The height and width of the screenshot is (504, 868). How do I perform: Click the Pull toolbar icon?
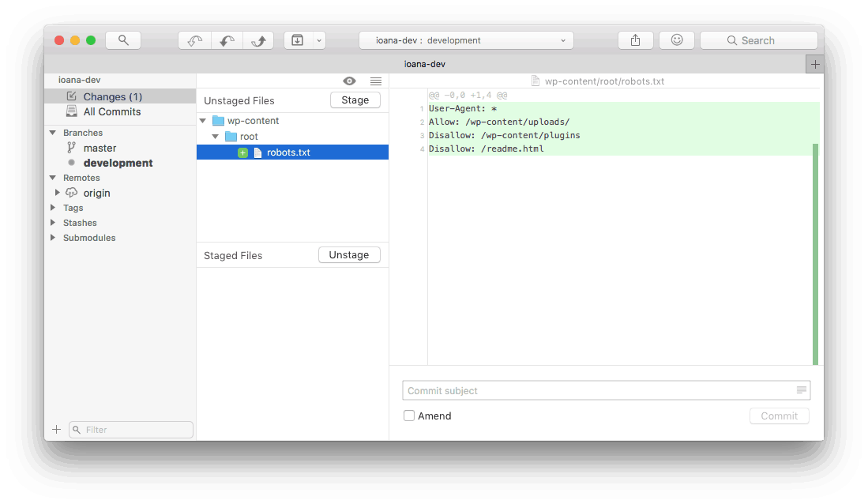pyautogui.click(x=227, y=40)
